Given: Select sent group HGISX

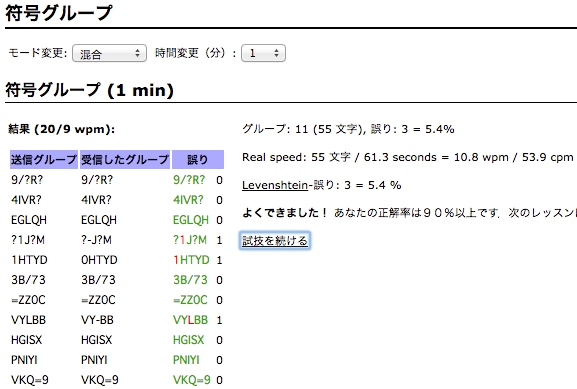Looking at the screenshot, I should point(26,340).
